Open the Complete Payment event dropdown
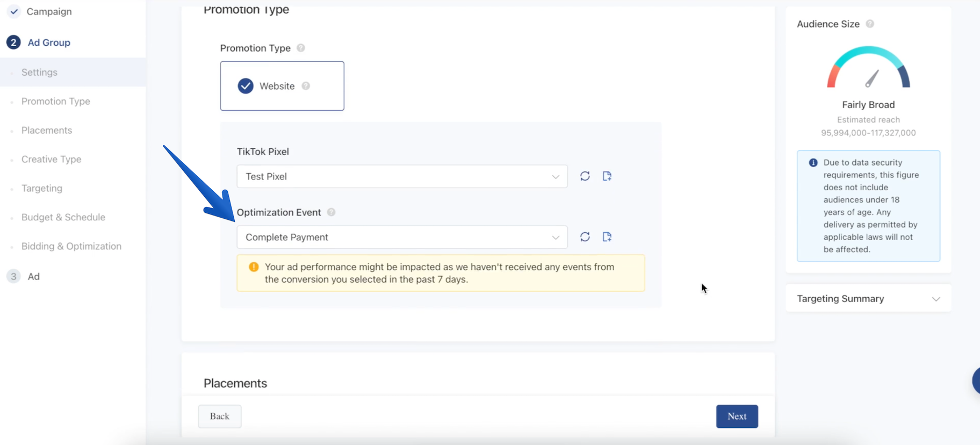The width and height of the screenshot is (980, 445). [402, 237]
